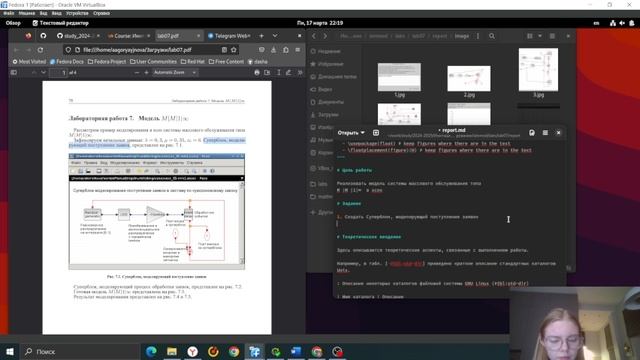Open Fedora Project bookmarks folder

click(107, 62)
